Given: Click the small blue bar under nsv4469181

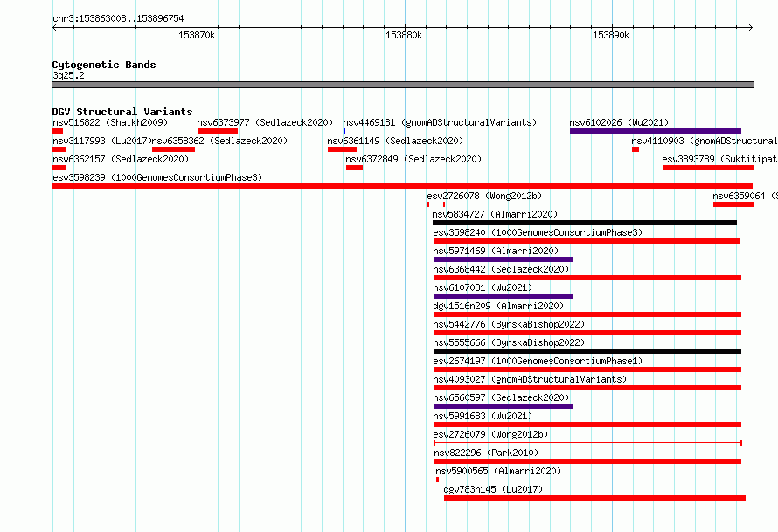Looking at the screenshot, I should point(344,131).
